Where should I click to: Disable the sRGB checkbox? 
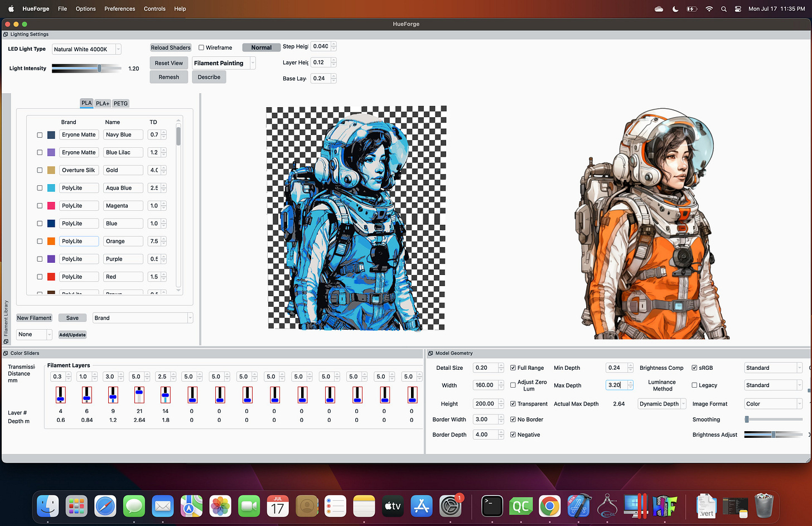694,368
